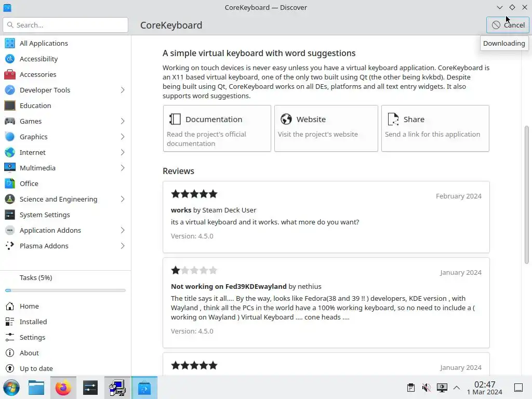Screen dimensions: 532x399
Task: Open the clock showing 02:47
Action: pyautogui.click(x=485, y=388)
